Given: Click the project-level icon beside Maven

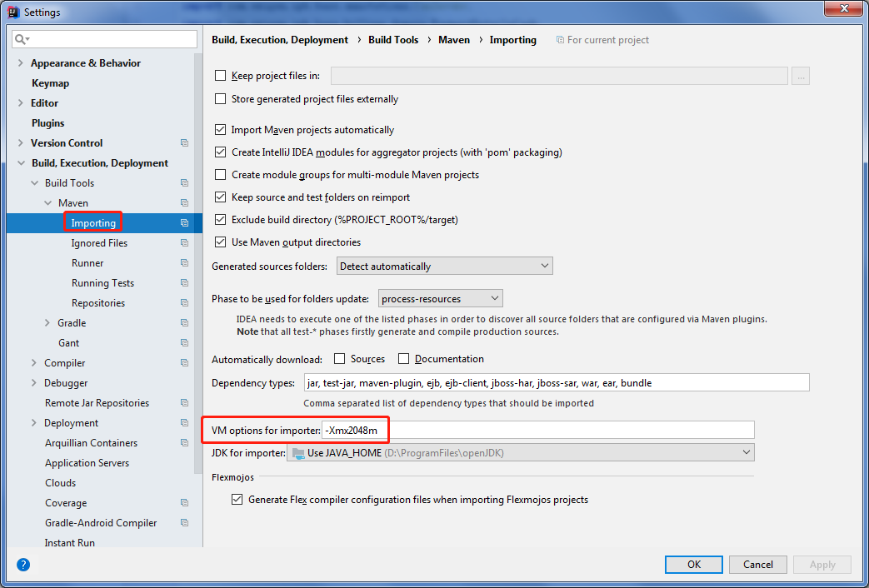Looking at the screenshot, I should [x=185, y=203].
